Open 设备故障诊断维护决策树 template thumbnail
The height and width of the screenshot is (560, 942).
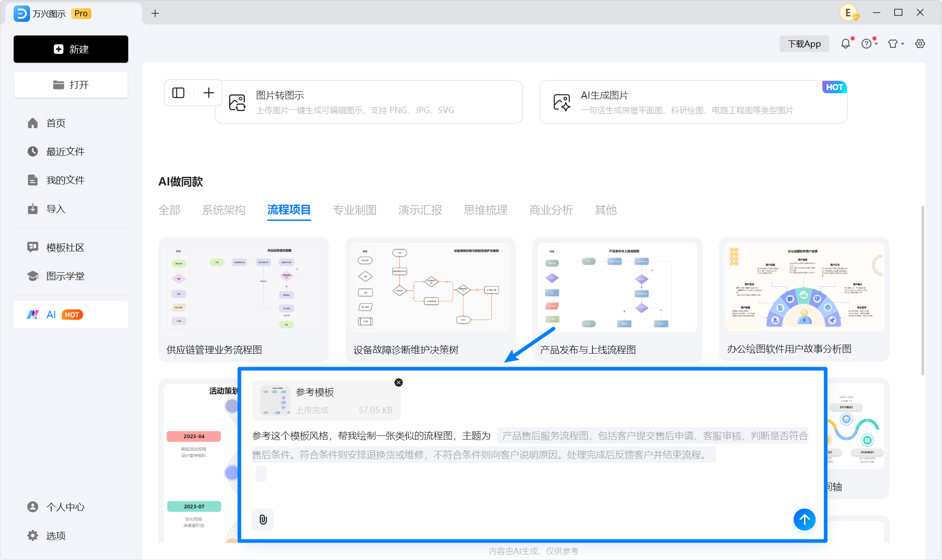(x=430, y=287)
